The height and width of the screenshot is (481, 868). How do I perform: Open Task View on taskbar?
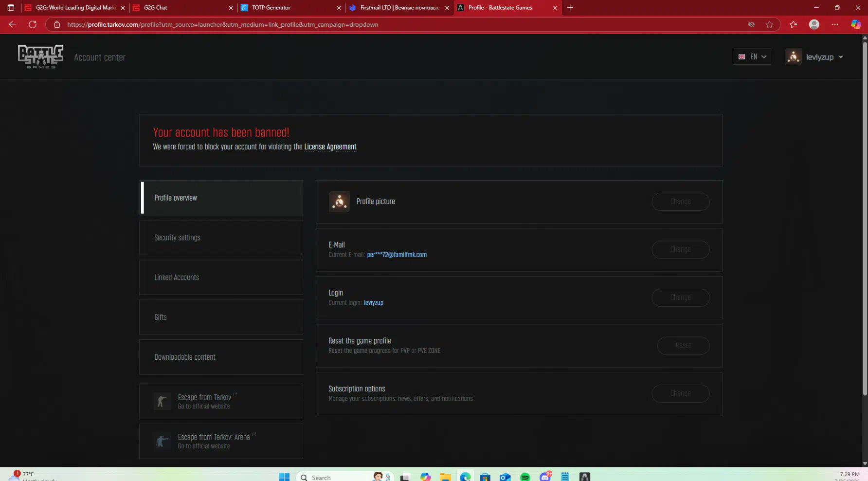pyautogui.click(x=405, y=477)
